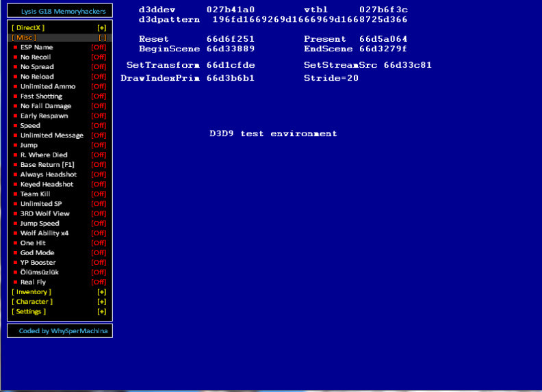
Task: Click red bullet beside Jump Speed
Action: pyautogui.click(x=15, y=223)
